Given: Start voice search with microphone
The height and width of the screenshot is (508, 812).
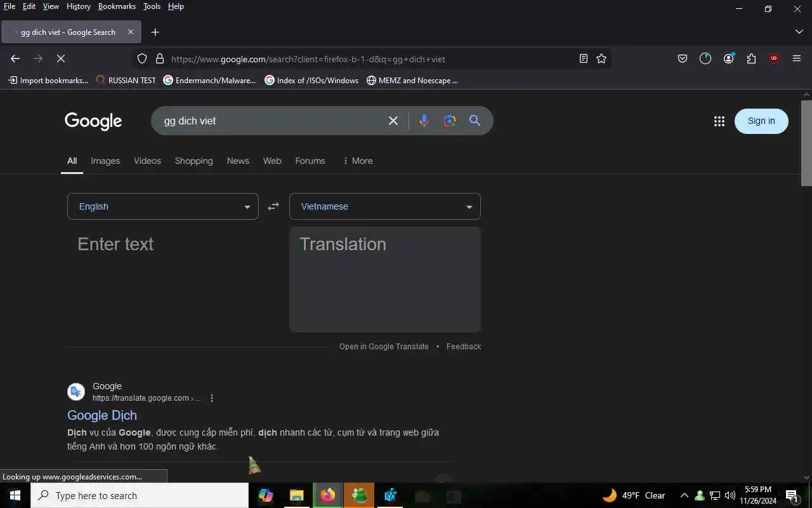Looking at the screenshot, I should [x=424, y=121].
